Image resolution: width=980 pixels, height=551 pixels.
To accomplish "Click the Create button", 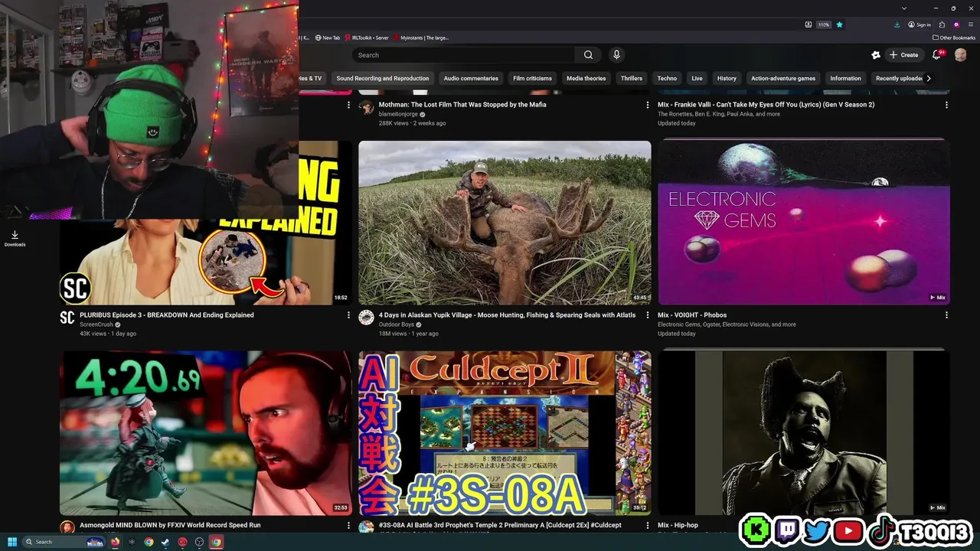I will [x=904, y=55].
